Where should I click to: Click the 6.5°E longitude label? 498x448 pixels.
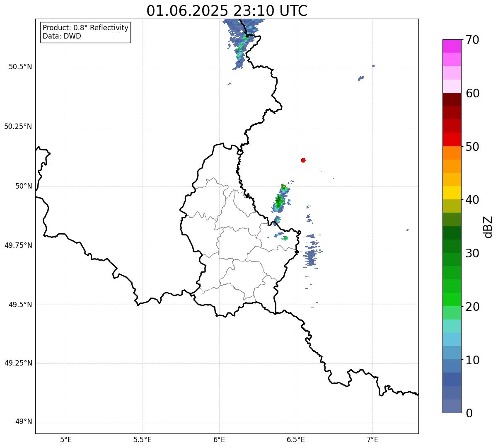[296, 439]
